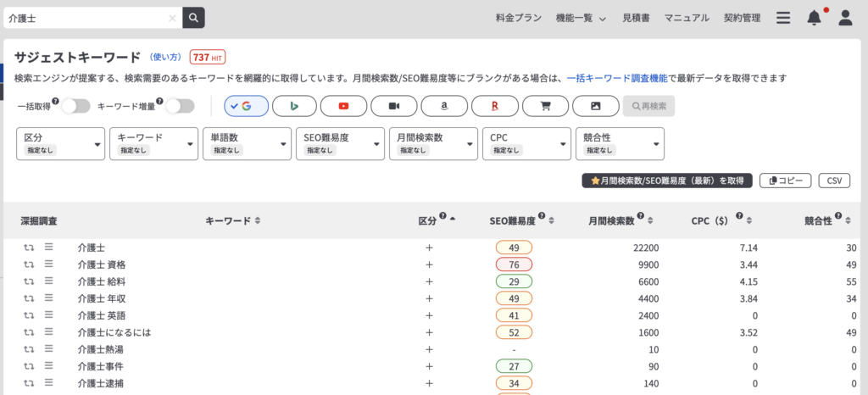This screenshot has width=868, height=395.
Task: Select the image search source button
Action: click(x=595, y=106)
